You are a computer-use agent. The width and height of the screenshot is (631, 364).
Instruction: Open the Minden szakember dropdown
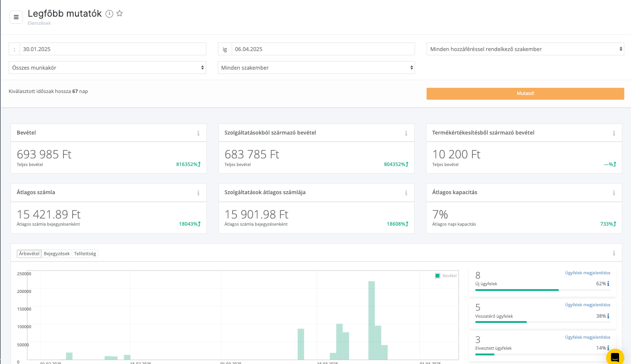click(316, 68)
